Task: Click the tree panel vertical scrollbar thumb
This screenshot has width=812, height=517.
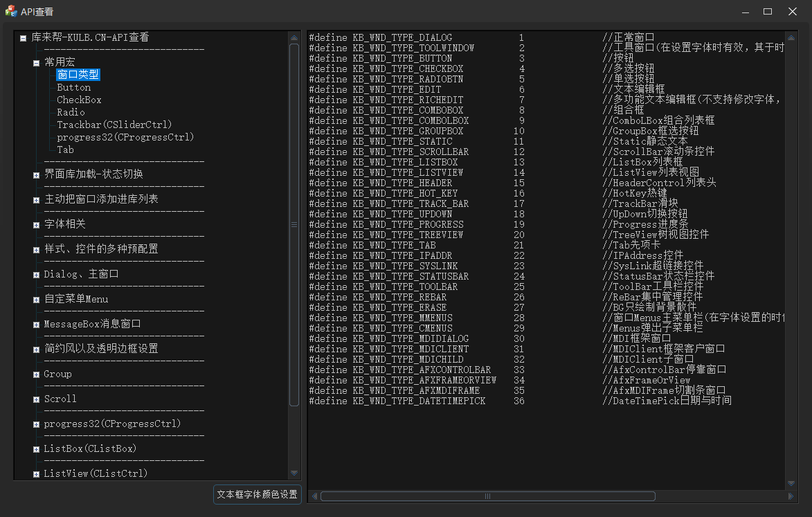Action: (x=294, y=225)
